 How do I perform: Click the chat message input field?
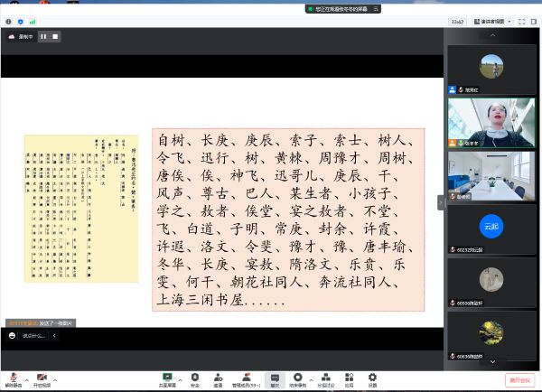click(33, 335)
